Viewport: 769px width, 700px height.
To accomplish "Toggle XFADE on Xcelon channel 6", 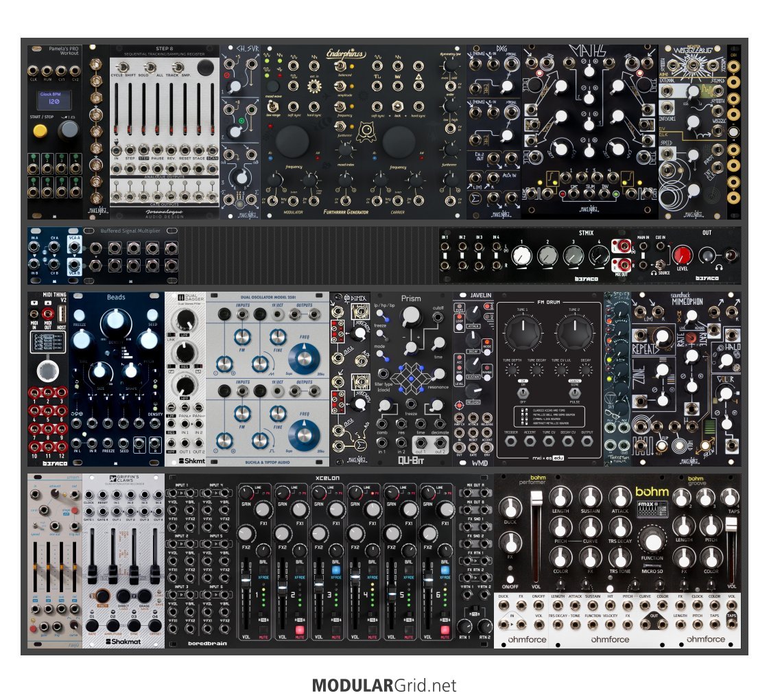I will 445,570.
